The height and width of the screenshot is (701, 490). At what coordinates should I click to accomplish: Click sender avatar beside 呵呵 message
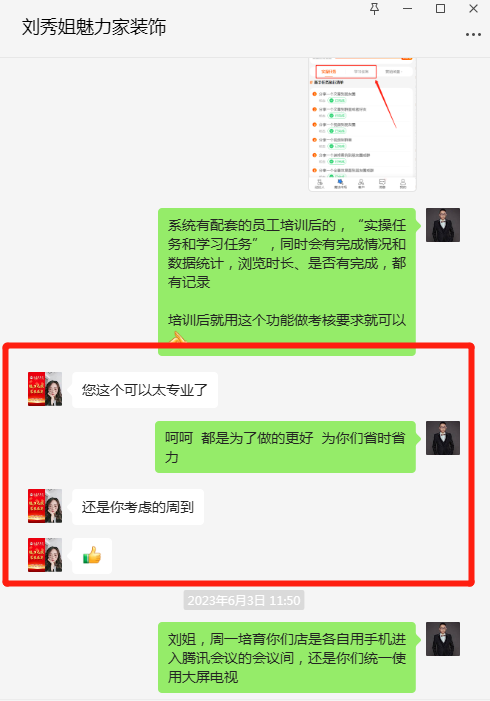(x=443, y=438)
